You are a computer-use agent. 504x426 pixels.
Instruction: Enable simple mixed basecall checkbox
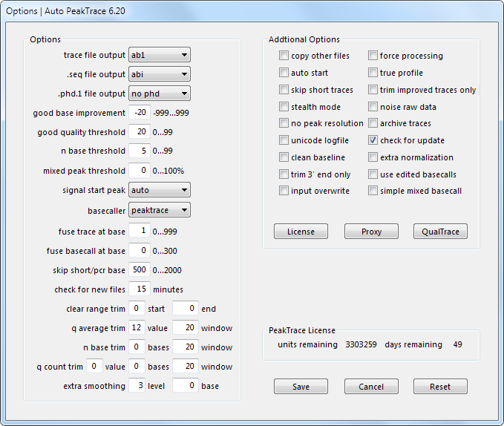click(x=373, y=191)
